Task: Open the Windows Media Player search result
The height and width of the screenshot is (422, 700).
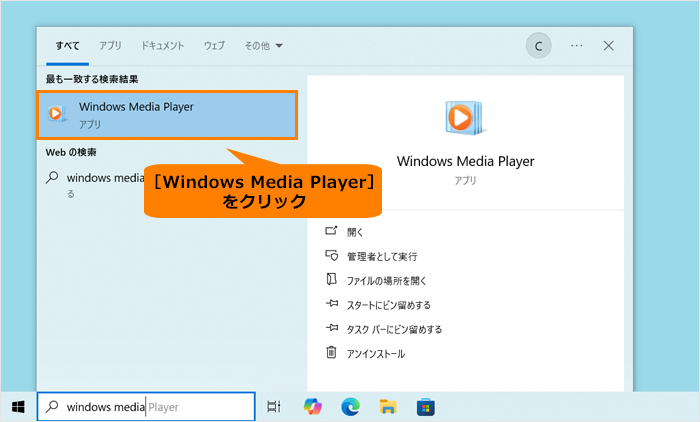Action: (x=167, y=115)
